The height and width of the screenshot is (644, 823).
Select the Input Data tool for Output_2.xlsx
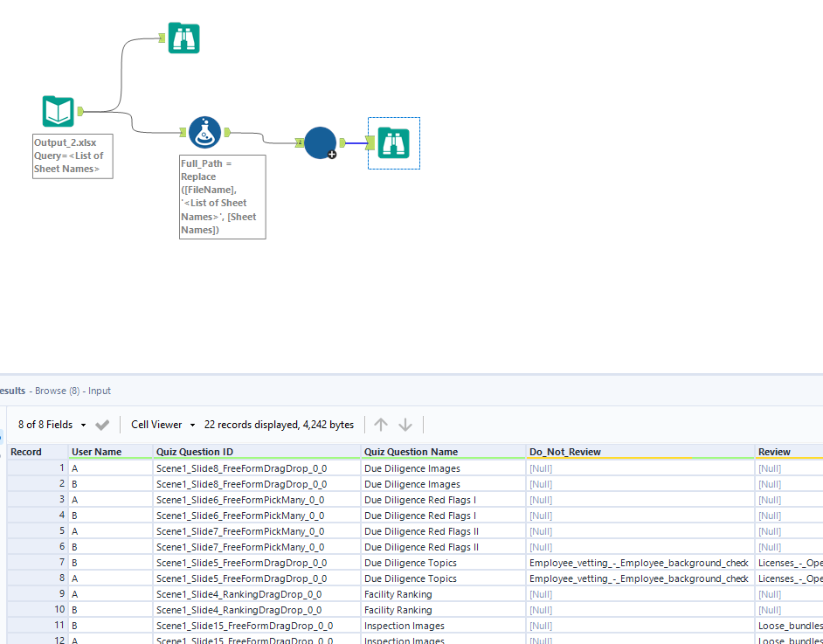[x=59, y=111]
